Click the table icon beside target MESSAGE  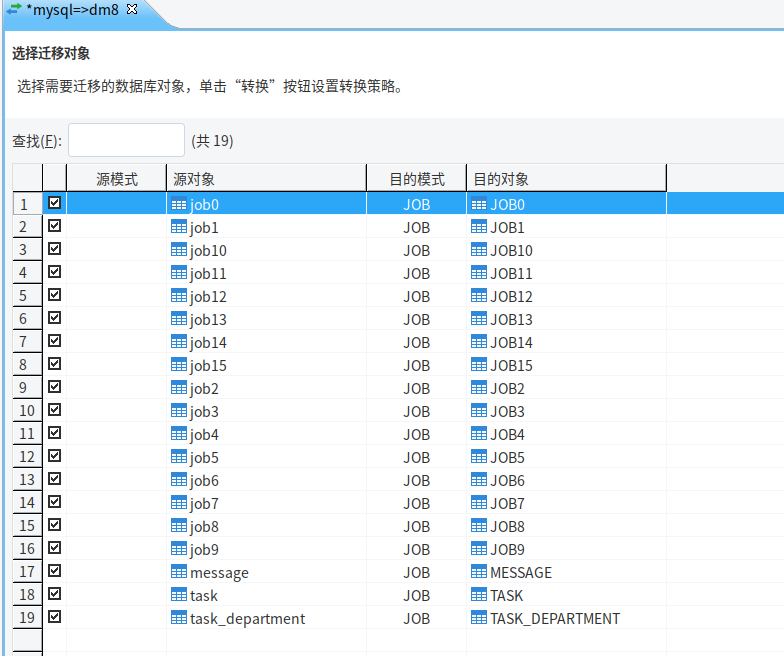coord(478,572)
